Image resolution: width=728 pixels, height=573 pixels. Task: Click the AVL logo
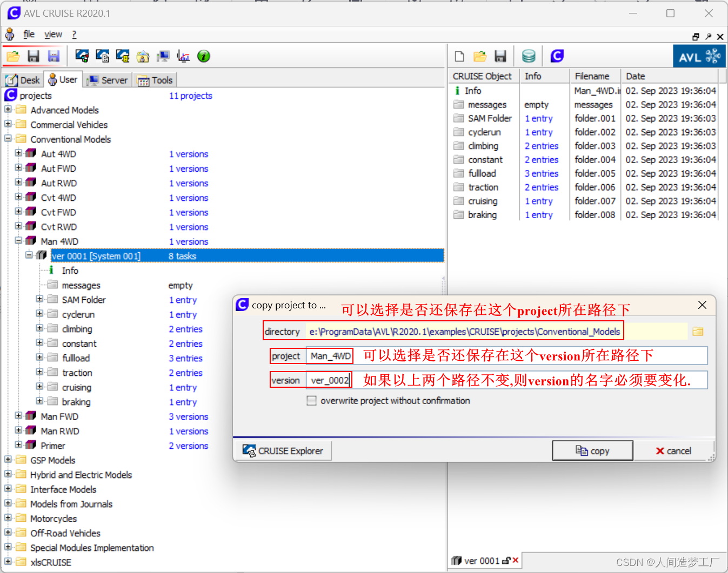tap(699, 56)
